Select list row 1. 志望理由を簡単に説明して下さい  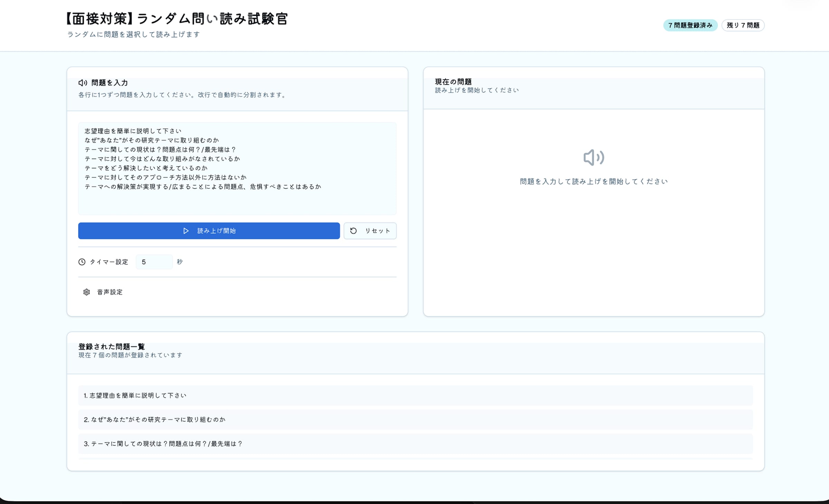click(415, 395)
